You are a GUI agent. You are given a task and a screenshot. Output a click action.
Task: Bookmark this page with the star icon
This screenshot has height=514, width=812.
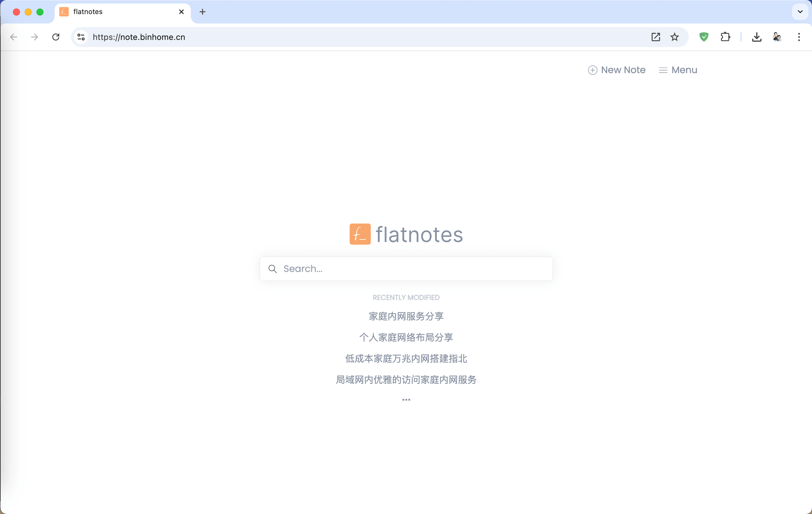674,37
